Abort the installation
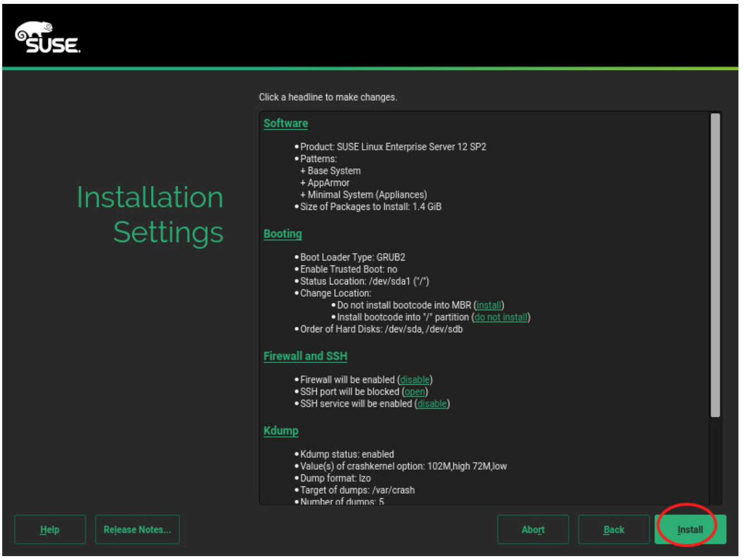The width and height of the screenshot is (744, 560). [x=532, y=530]
